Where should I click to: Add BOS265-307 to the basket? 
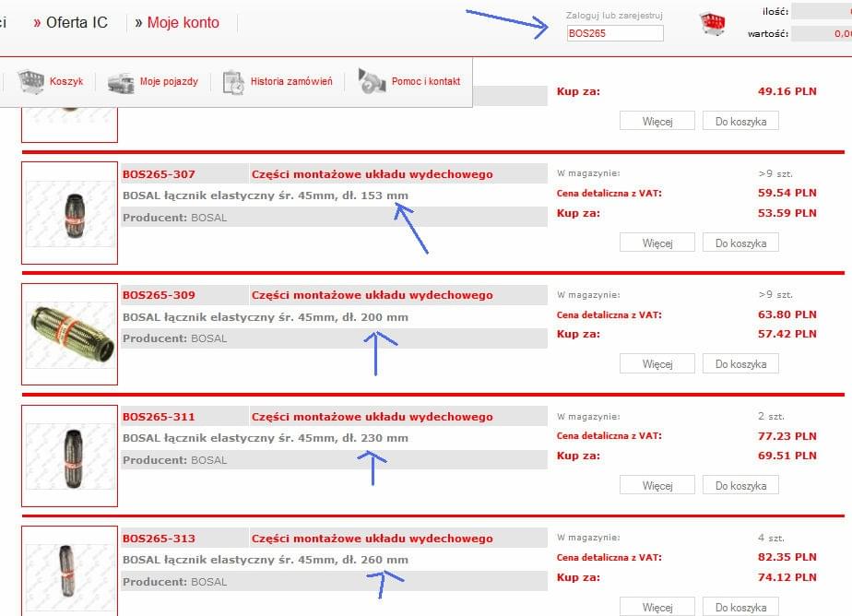740,243
